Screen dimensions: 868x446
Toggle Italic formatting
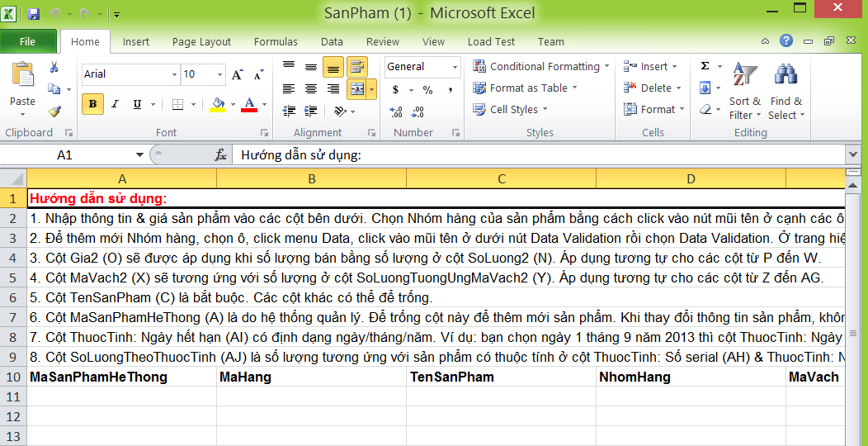pyautogui.click(x=115, y=104)
